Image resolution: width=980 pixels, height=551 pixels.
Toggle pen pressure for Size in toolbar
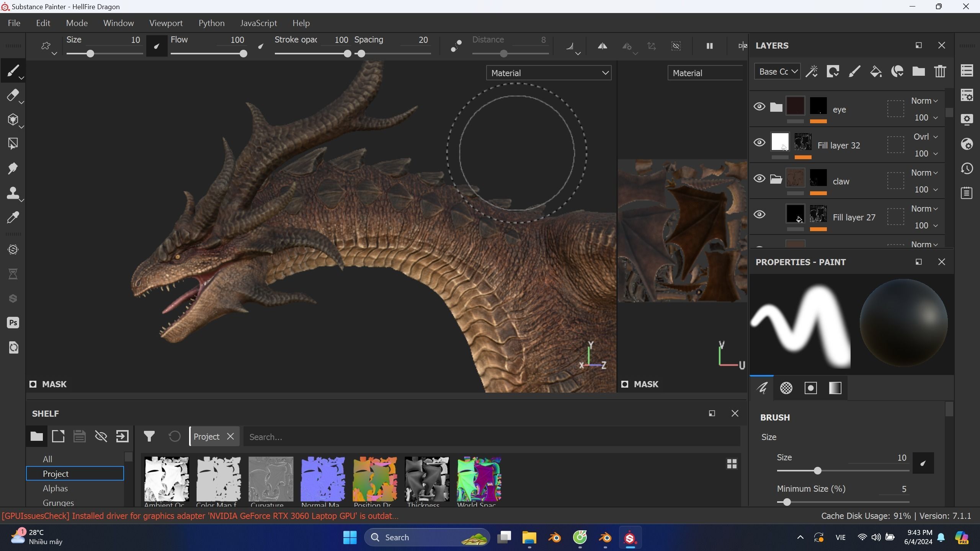click(x=157, y=46)
